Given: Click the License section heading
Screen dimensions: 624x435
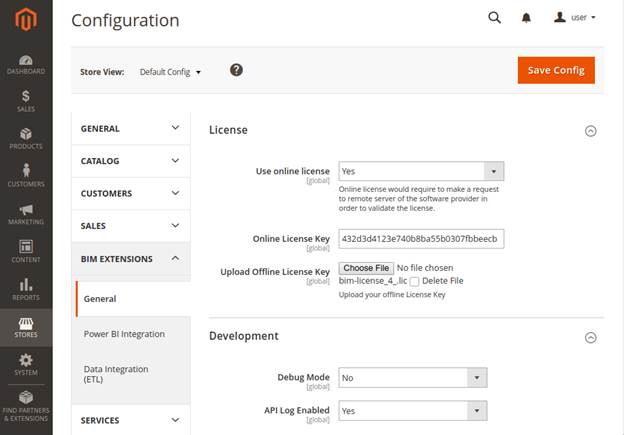Looking at the screenshot, I should tap(228, 130).
